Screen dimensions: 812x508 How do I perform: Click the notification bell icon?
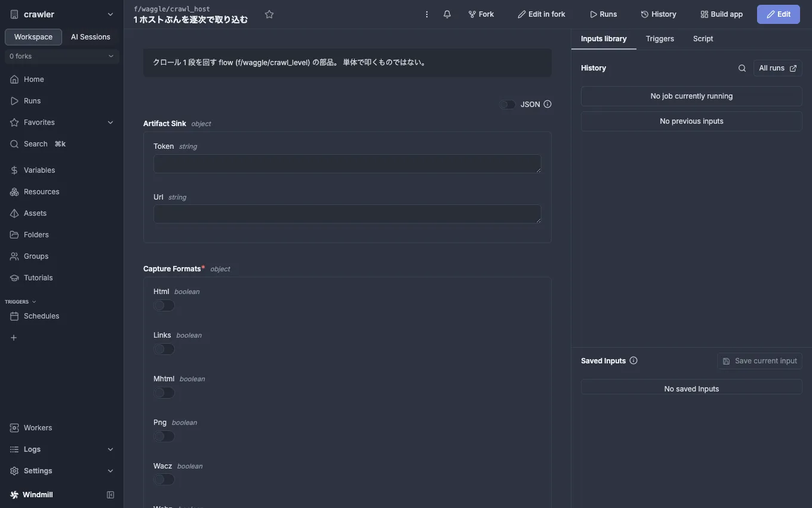[x=447, y=14]
